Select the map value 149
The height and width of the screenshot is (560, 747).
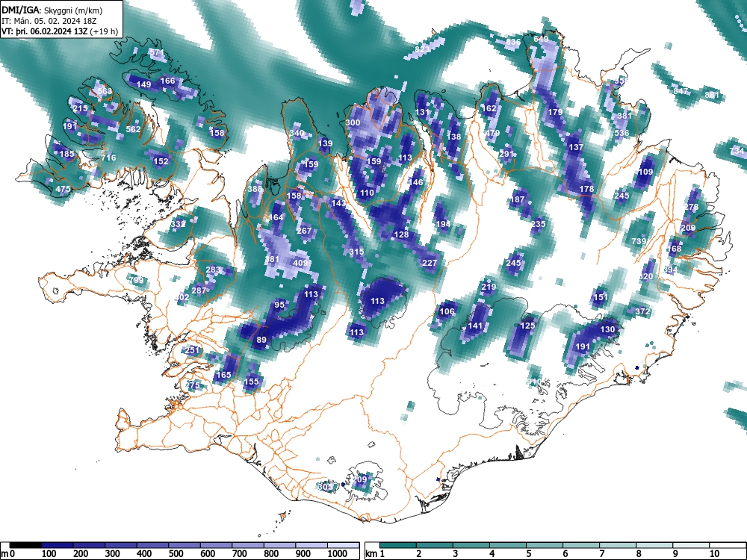coord(144,84)
